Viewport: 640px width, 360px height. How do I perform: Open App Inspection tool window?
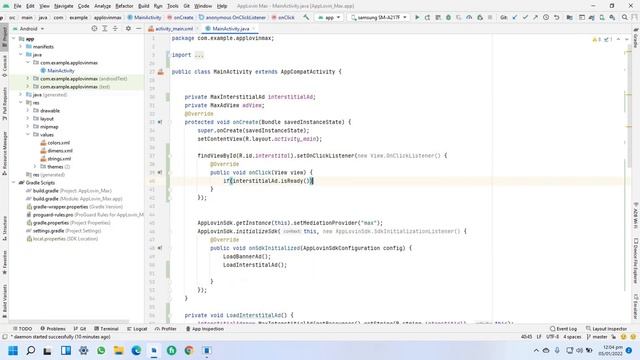point(204,329)
